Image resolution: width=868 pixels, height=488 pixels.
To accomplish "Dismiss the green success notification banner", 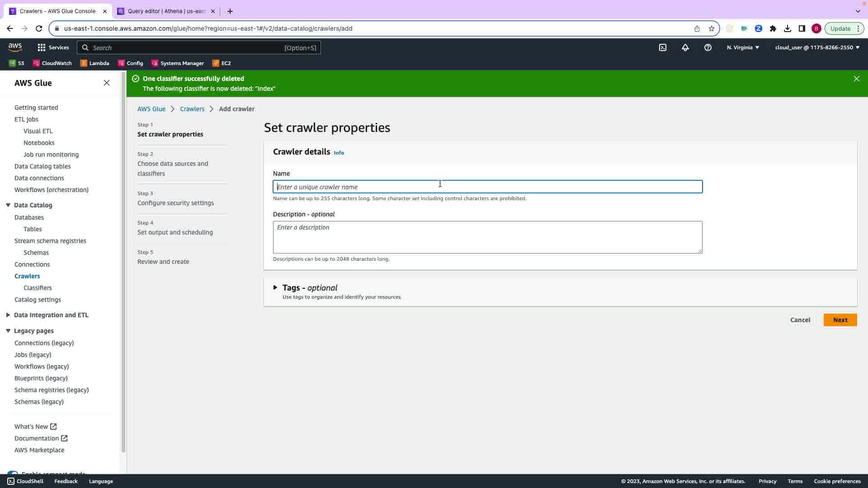I will click(856, 79).
